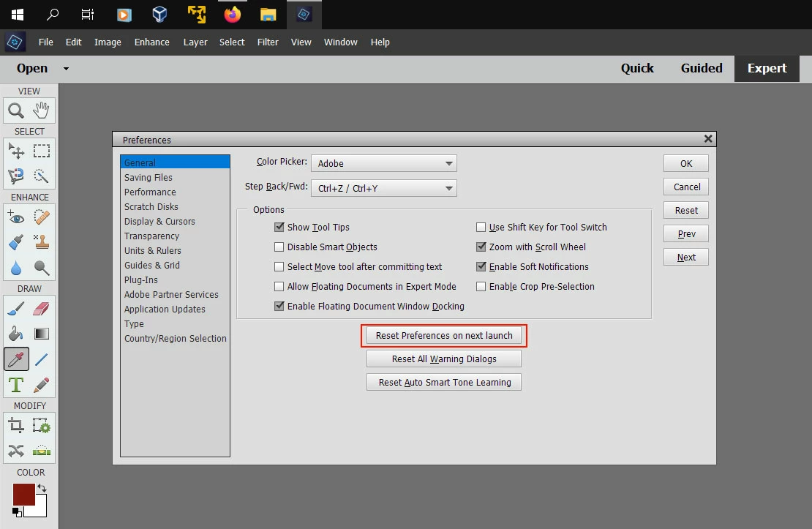This screenshot has width=812, height=529.
Task: Click Reset All Warning Dialogs
Action: point(444,359)
